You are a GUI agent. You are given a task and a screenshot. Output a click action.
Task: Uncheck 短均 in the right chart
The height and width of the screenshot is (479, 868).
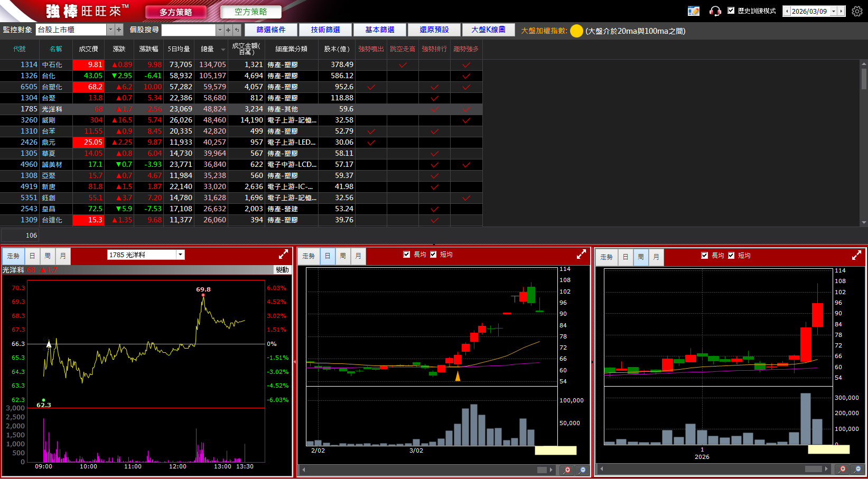(731, 256)
